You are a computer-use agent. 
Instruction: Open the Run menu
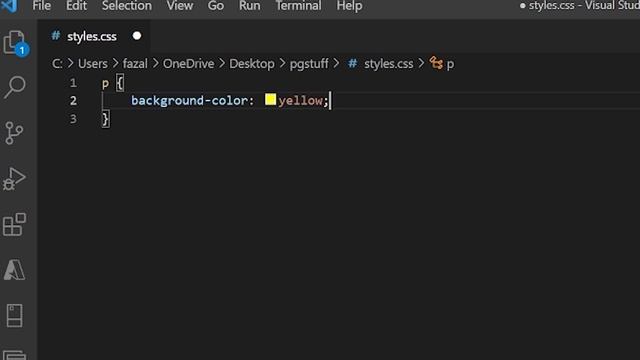pos(249,6)
